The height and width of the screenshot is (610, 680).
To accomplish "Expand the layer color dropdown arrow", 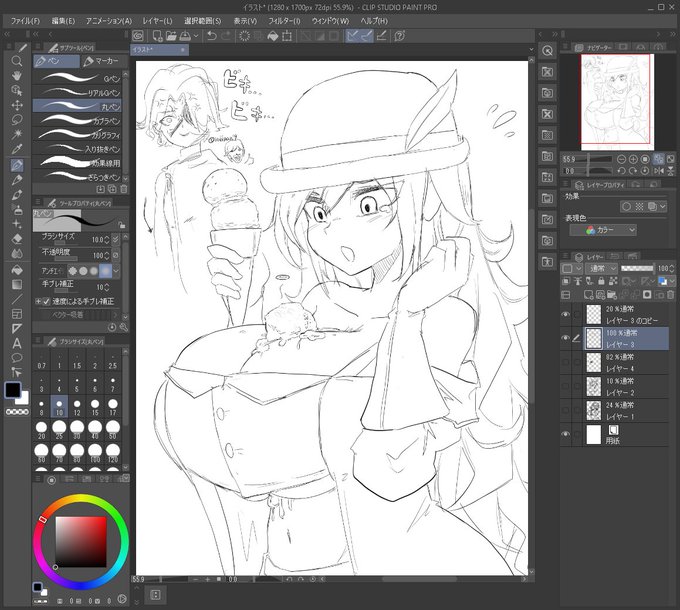I will click(672, 281).
